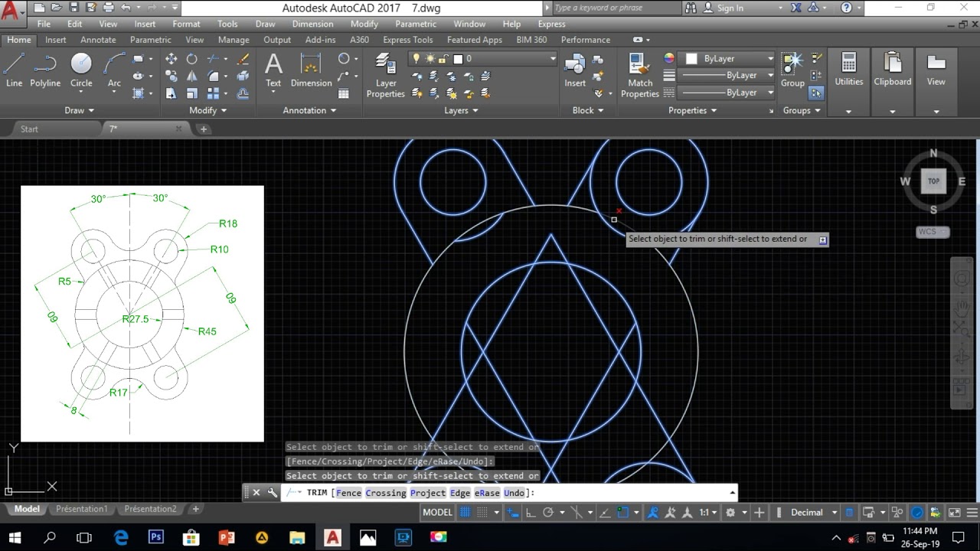The width and height of the screenshot is (980, 551).
Task: Open PowerPoint from the Windows taskbar
Action: click(227, 537)
